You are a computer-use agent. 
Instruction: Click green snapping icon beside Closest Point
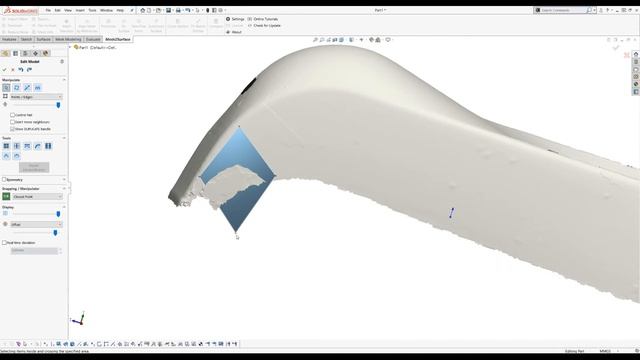point(6,197)
